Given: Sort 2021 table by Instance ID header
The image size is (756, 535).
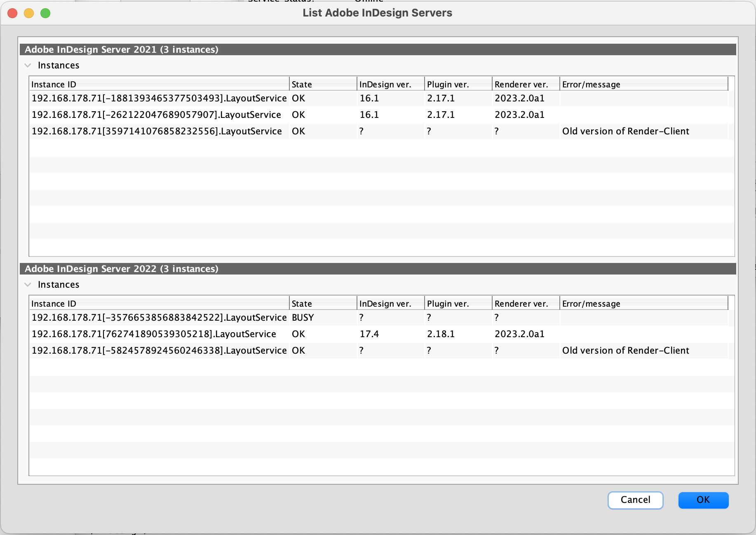Looking at the screenshot, I should click(x=159, y=84).
